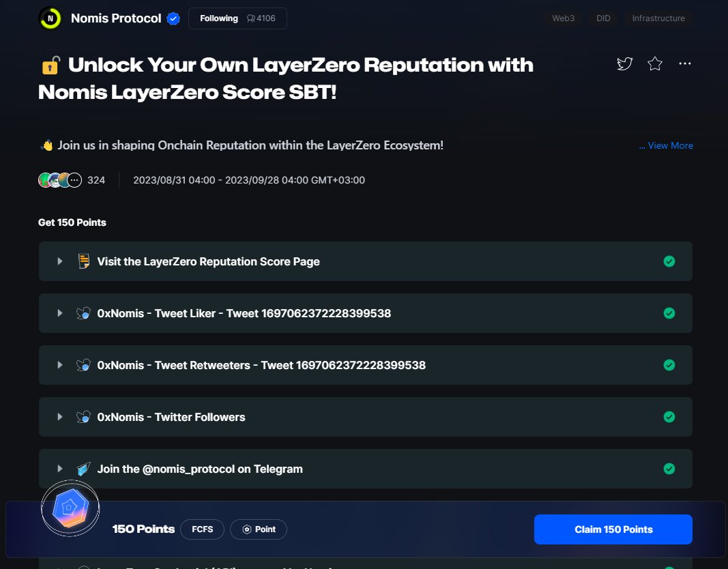The width and height of the screenshot is (728, 569).
Task: Click the participant avatars group
Action: 60,180
